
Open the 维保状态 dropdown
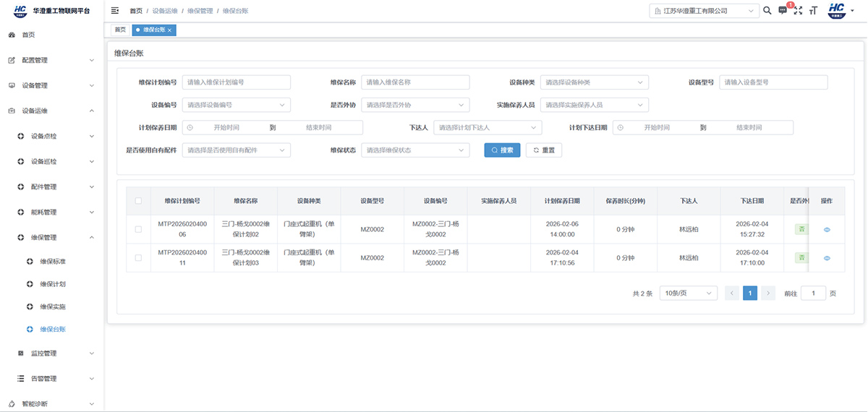pos(415,150)
